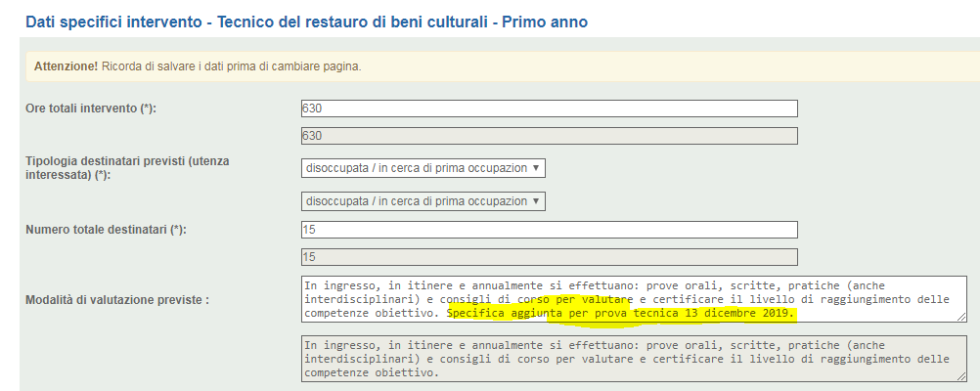The height and width of the screenshot is (391, 980).
Task: Click the "Numero totale destinatari (*)" label
Action: click(106, 230)
